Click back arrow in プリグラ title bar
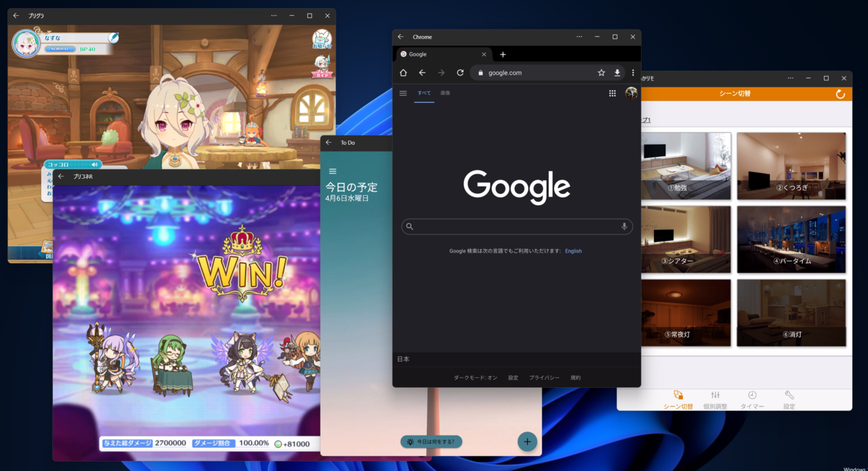The height and width of the screenshot is (471, 868). [16, 15]
